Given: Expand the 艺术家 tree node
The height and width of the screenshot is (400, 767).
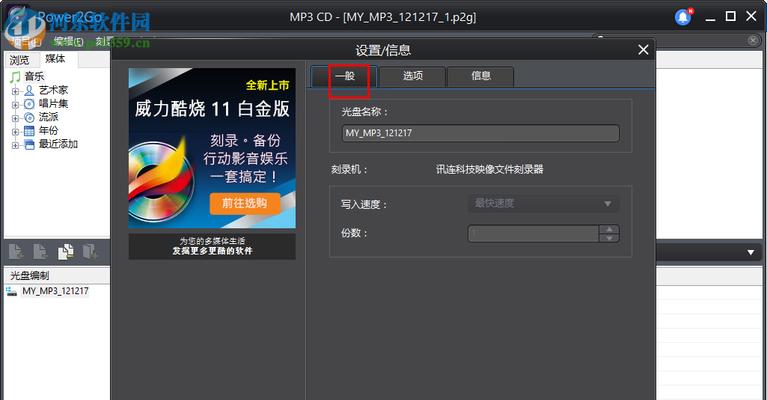Looking at the screenshot, I should pos(15,91).
